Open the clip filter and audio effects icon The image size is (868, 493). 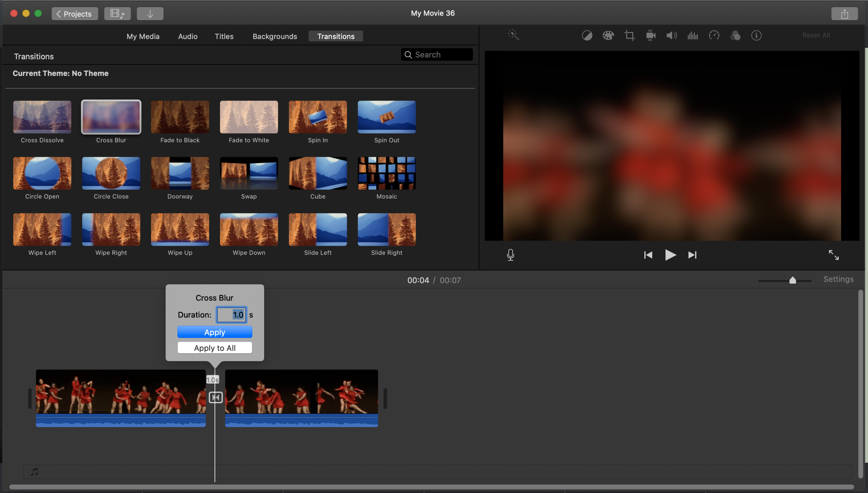[x=735, y=35]
